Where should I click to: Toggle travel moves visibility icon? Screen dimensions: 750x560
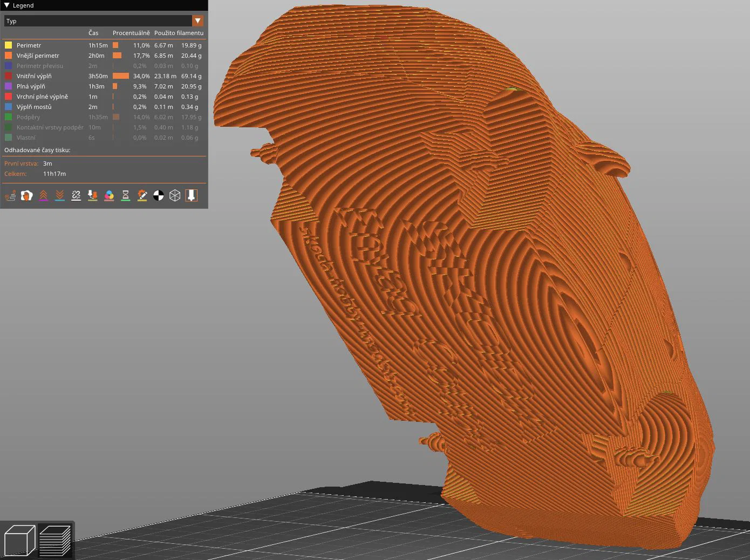[10, 195]
